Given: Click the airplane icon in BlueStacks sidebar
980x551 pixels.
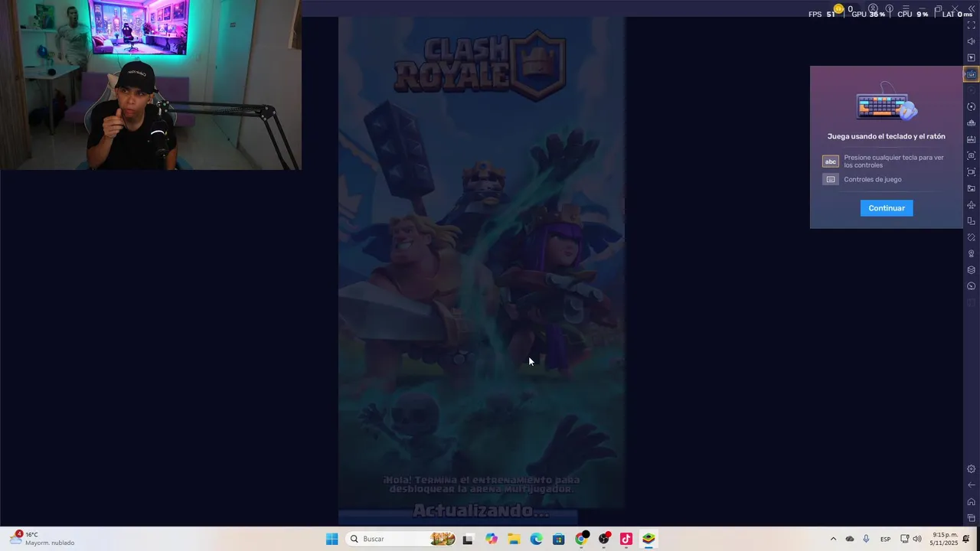Looking at the screenshot, I should click(x=971, y=205).
